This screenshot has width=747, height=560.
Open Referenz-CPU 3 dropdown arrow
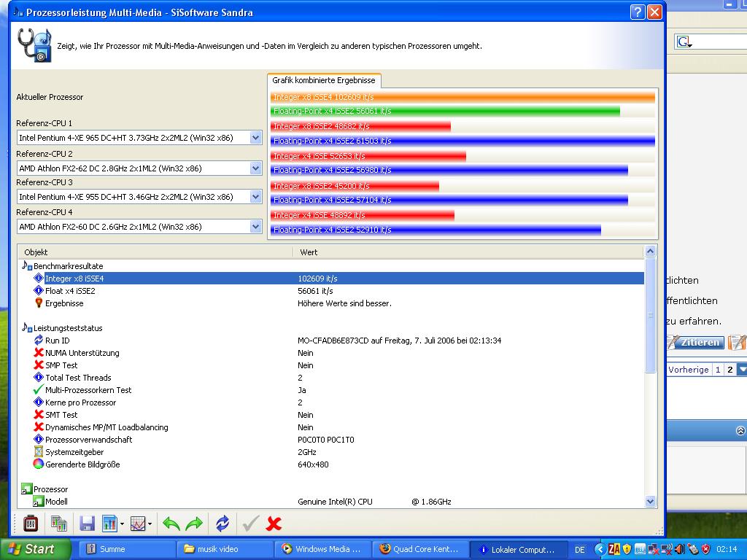(256, 197)
